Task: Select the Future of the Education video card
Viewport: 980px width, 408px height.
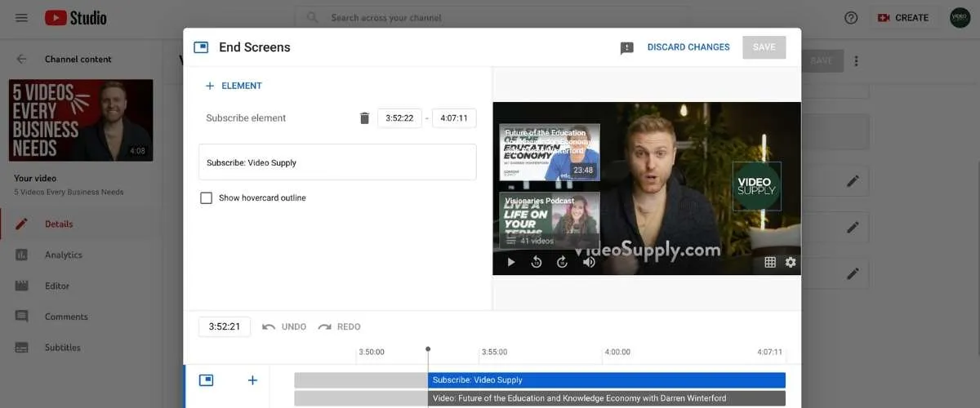Action: point(550,153)
